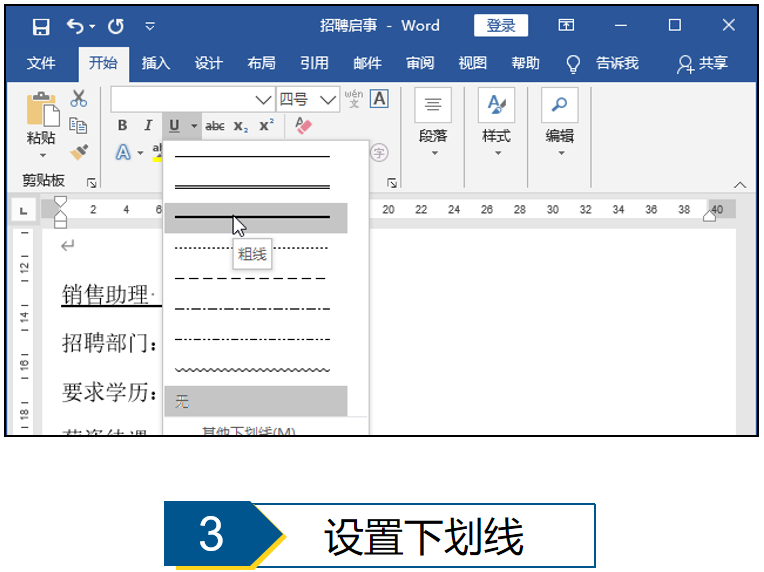This screenshot has height=572, width=764.
Task: Open ribbon display options icon
Action: point(566,25)
